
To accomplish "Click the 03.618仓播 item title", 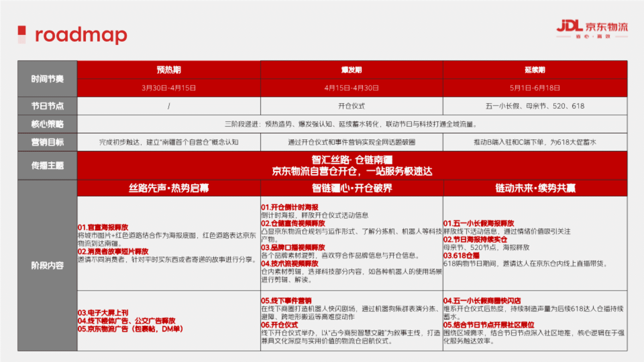I will [461, 255].
